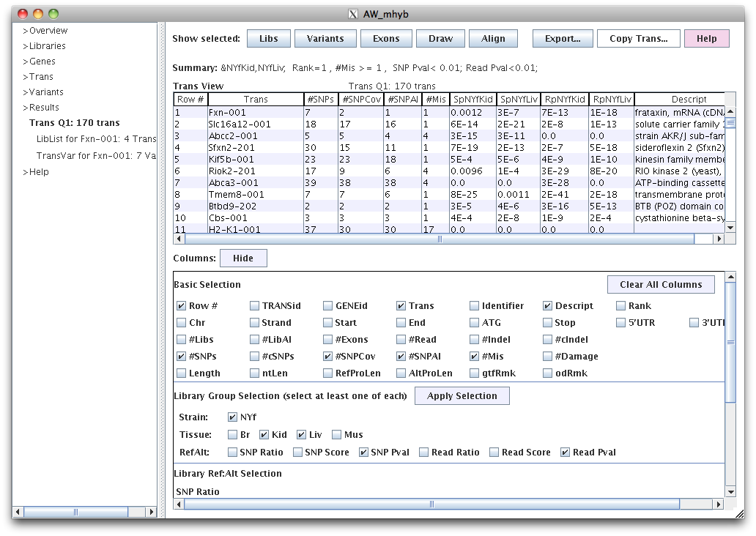Viewport: 756px width, 536px height.
Task: Open the Overview sidebar section
Action: [x=48, y=31]
